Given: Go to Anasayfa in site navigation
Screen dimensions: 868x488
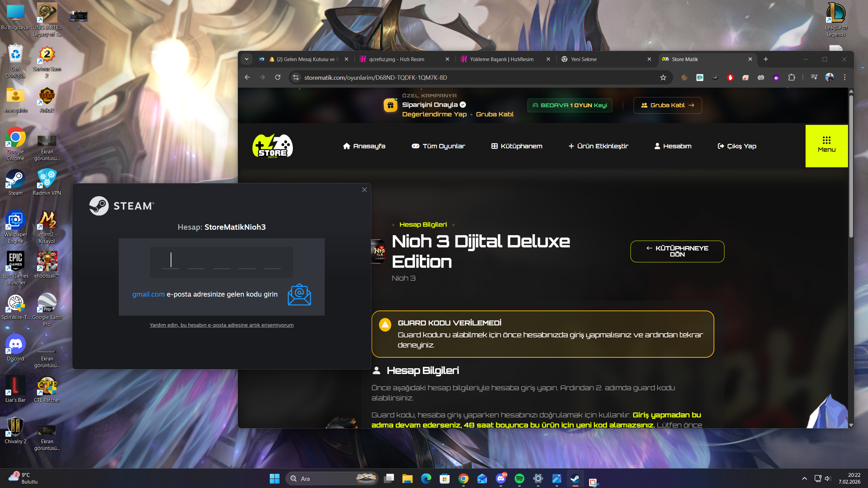Looking at the screenshot, I should point(364,146).
